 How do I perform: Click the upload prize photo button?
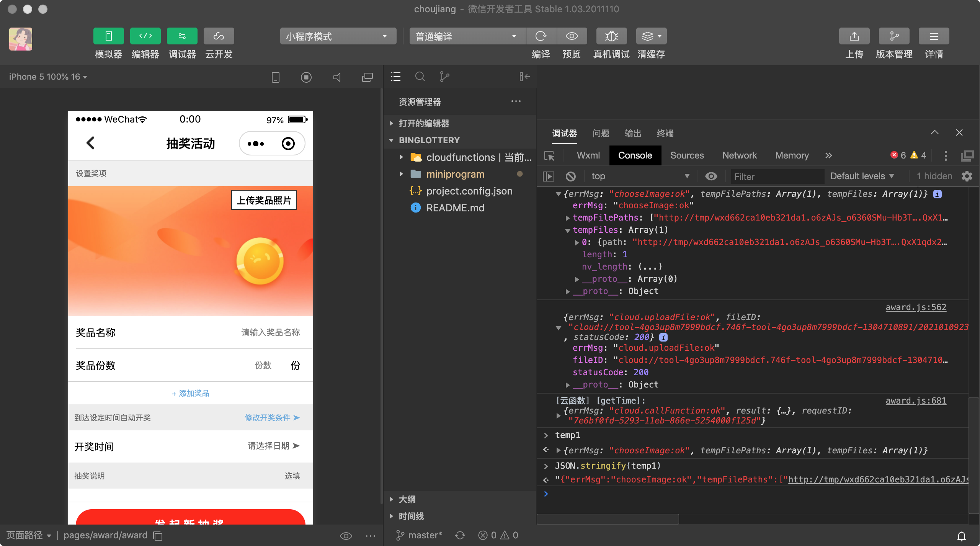click(264, 200)
